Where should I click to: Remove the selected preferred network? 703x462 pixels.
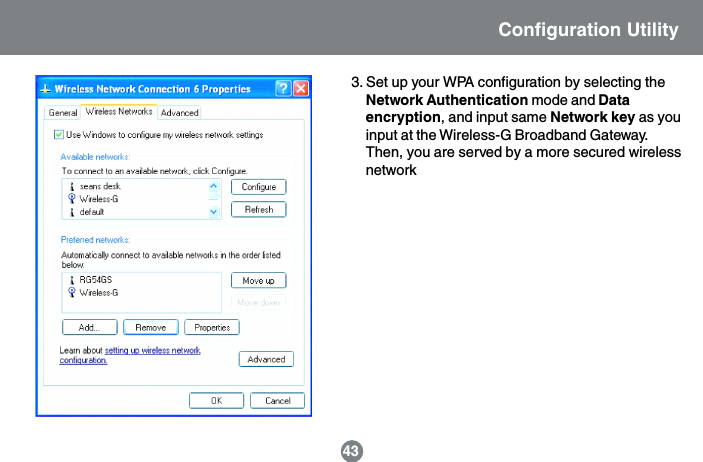coord(151,327)
